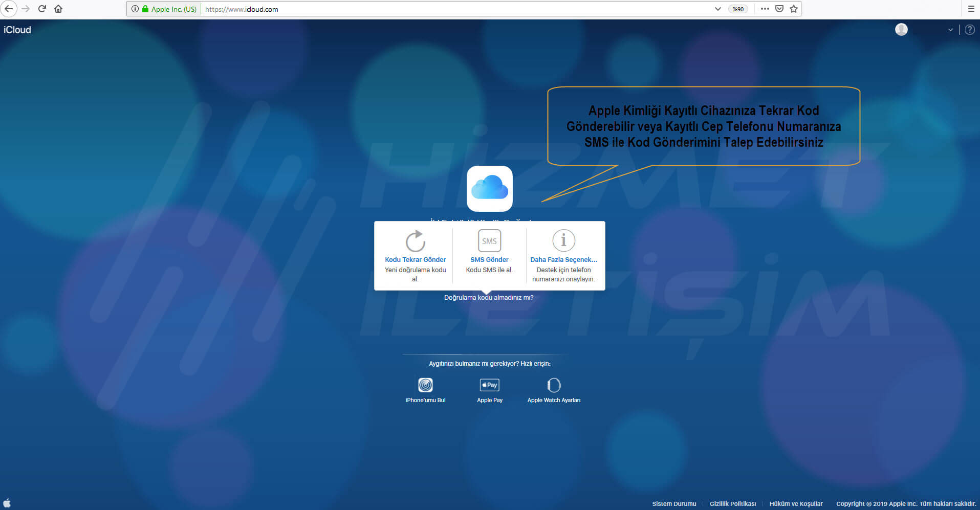The height and width of the screenshot is (510, 980).
Task: Expand the address bar history dropdown
Action: tap(718, 9)
